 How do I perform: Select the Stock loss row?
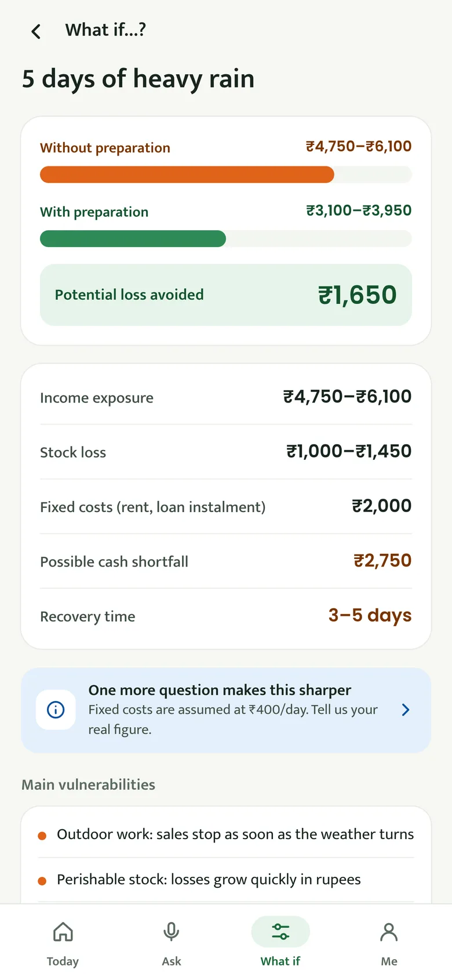pyautogui.click(x=226, y=452)
